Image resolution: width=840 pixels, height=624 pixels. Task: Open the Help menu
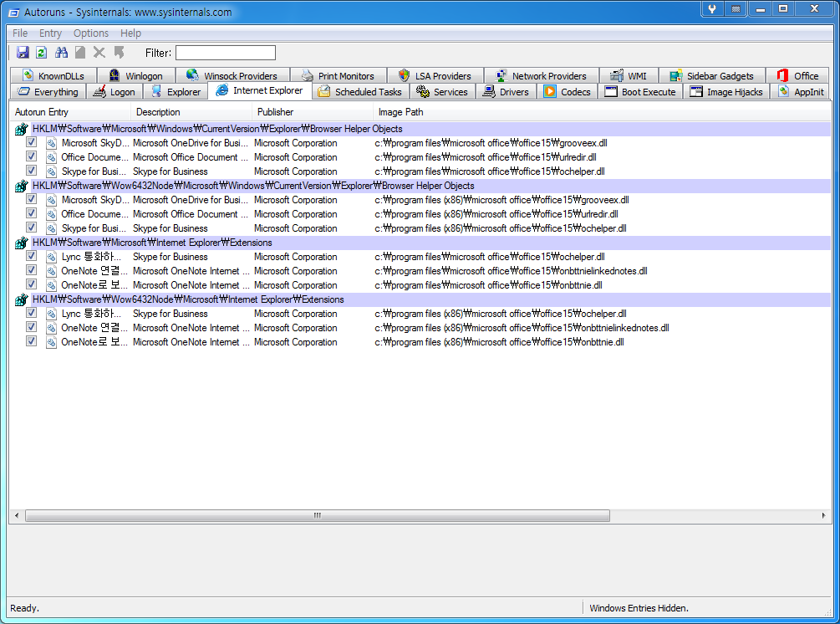point(130,33)
